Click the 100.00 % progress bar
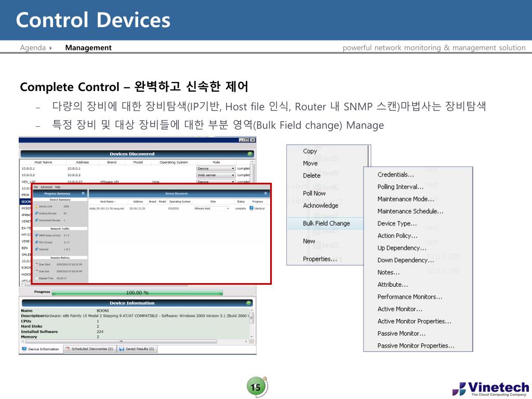 [x=137, y=292]
